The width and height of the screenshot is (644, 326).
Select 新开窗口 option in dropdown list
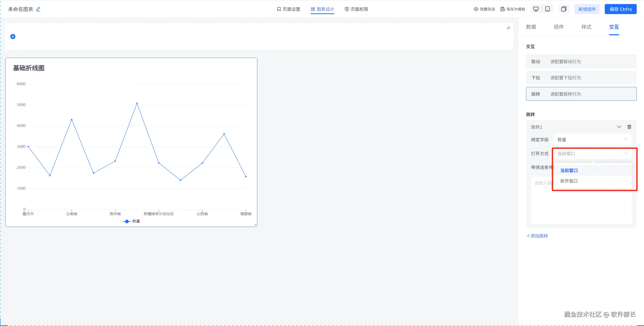569,181
